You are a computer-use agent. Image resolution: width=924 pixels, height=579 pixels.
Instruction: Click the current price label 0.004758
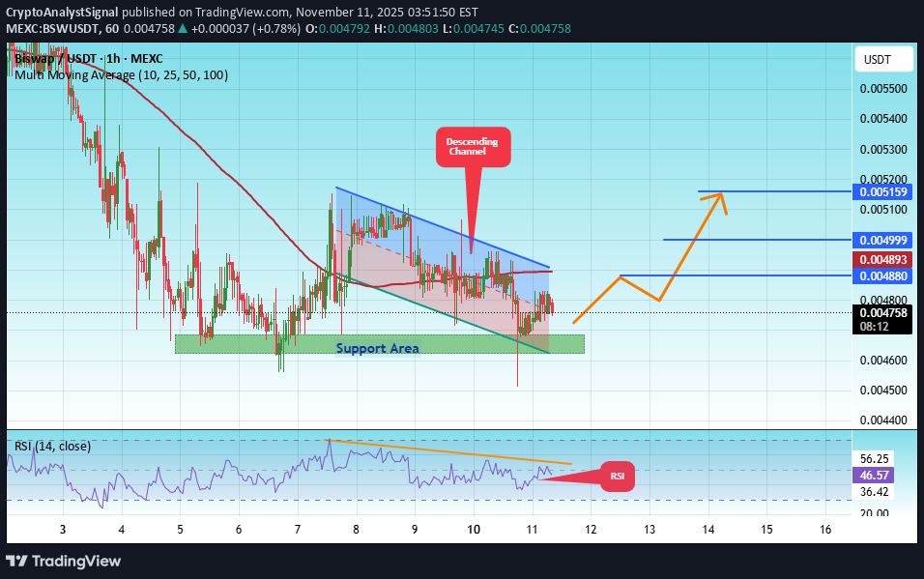[x=881, y=313]
